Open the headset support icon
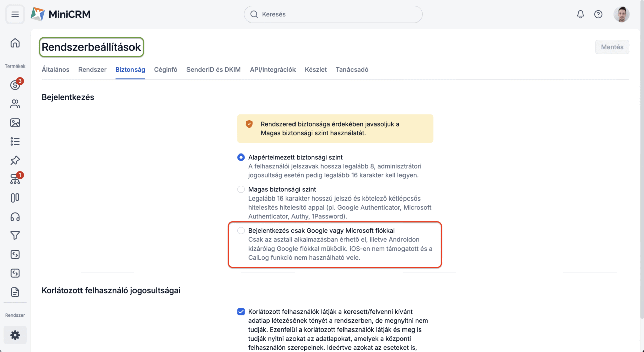 [15, 217]
